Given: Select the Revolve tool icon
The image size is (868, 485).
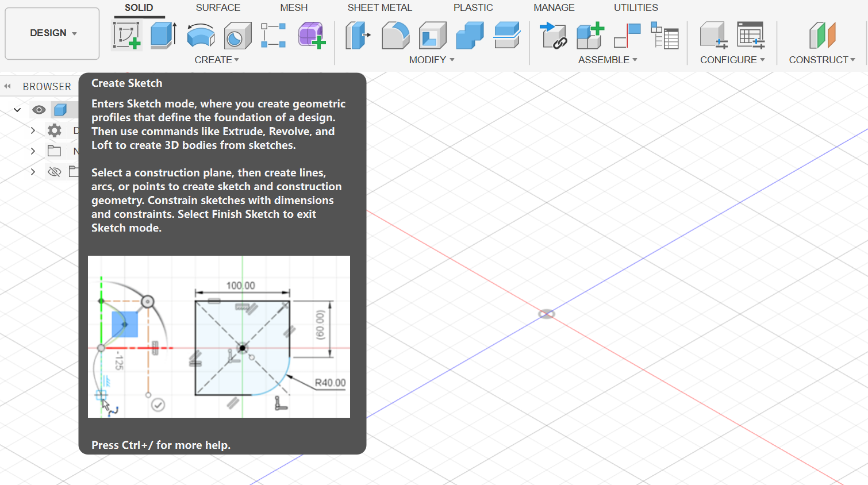Looking at the screenshot, I should point(201,35).
